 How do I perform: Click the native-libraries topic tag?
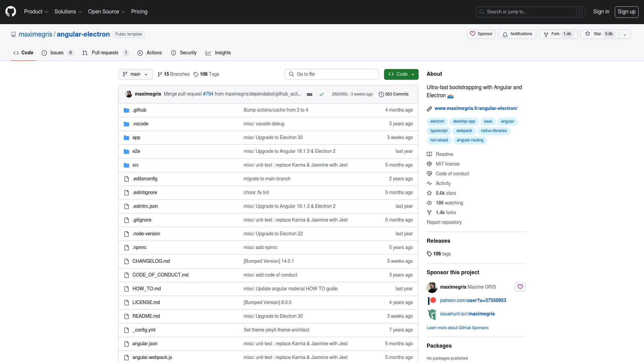coord(494,131)
